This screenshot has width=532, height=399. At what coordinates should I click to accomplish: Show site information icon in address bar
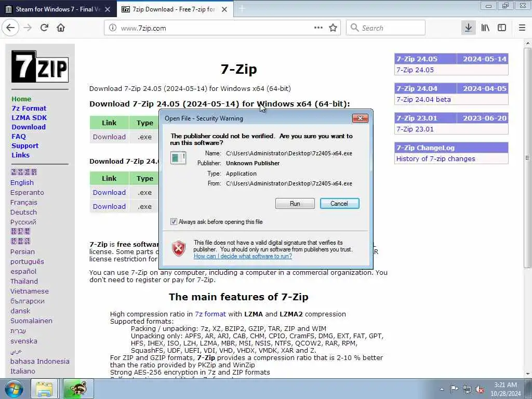point(113,28)
